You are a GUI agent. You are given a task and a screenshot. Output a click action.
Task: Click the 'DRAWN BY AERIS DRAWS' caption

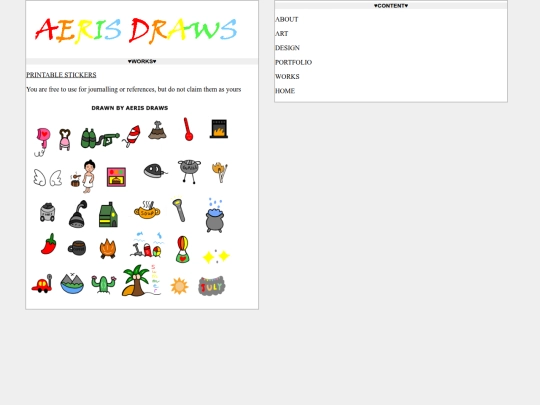pyautogui.click(x=130, y=108)
